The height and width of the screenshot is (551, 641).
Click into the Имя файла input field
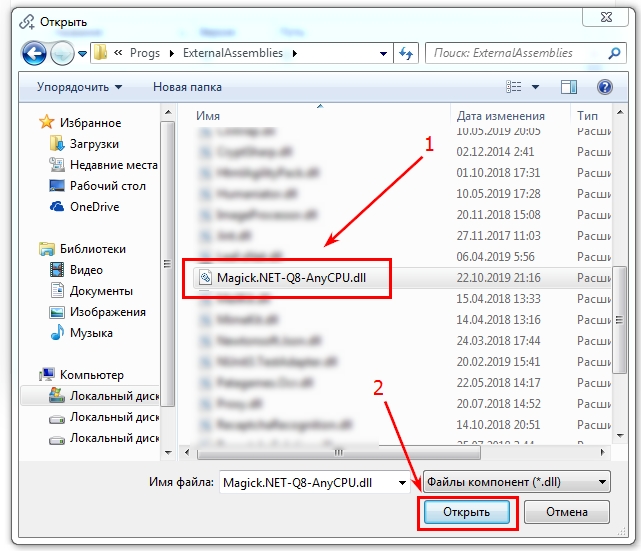309,483
